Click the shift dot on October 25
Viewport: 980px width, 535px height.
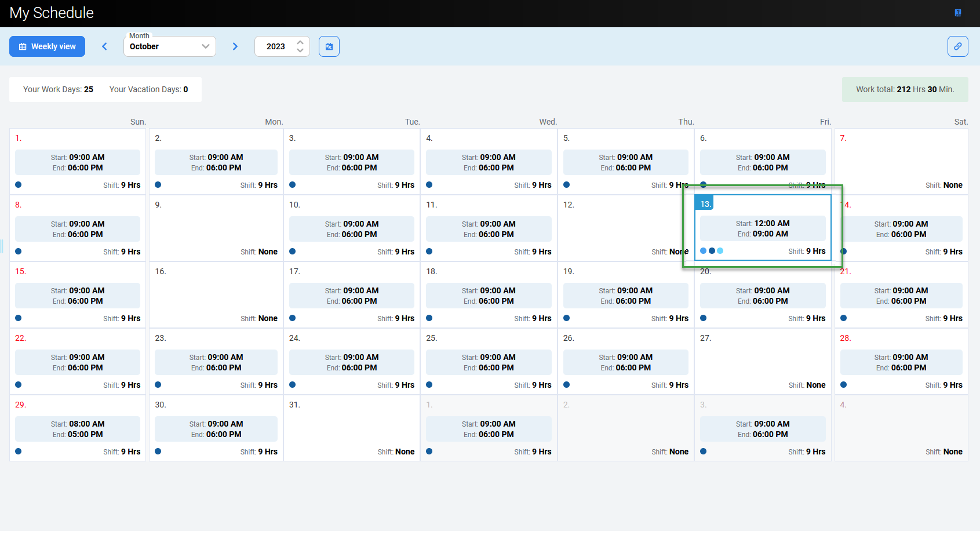429,385
